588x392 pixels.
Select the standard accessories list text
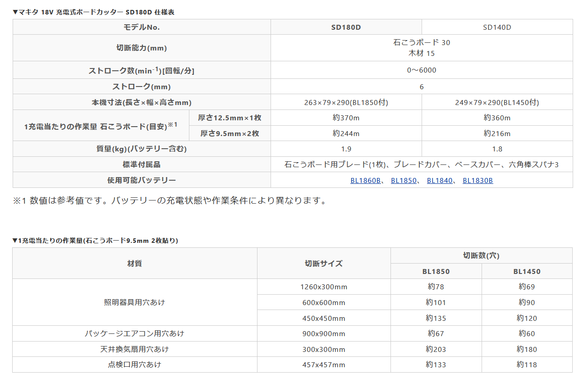pyautogui.click(x=422, y=164)
